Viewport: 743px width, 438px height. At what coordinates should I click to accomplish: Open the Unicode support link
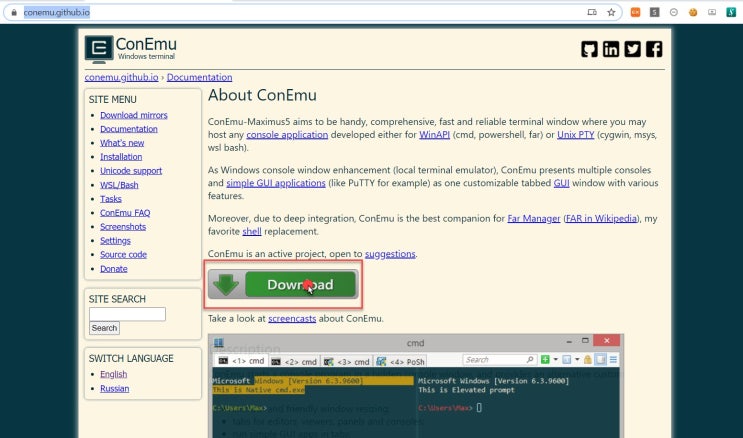[131, 171]
